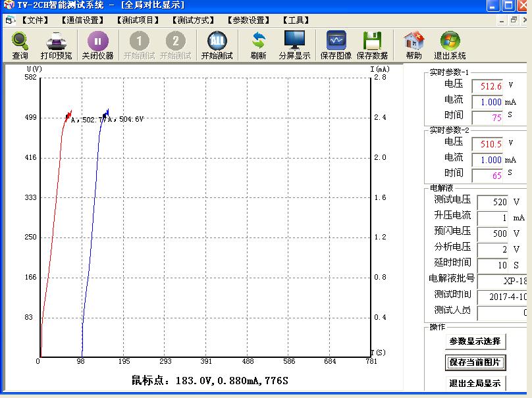Click the 刷新 refresh icon

click(258, 45)
